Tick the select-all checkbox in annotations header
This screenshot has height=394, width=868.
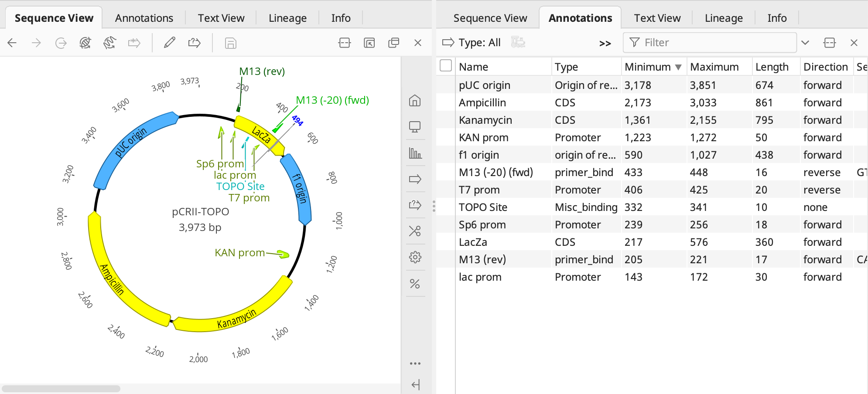pos(446,66)
